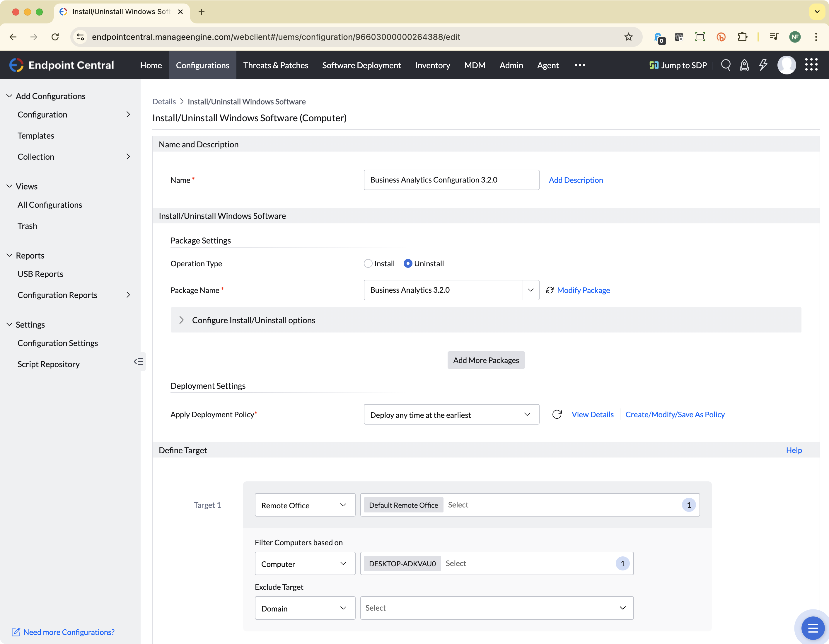Expand Configuration Reports submenu
Screen dimensions: 829x644
coord(128,295)
